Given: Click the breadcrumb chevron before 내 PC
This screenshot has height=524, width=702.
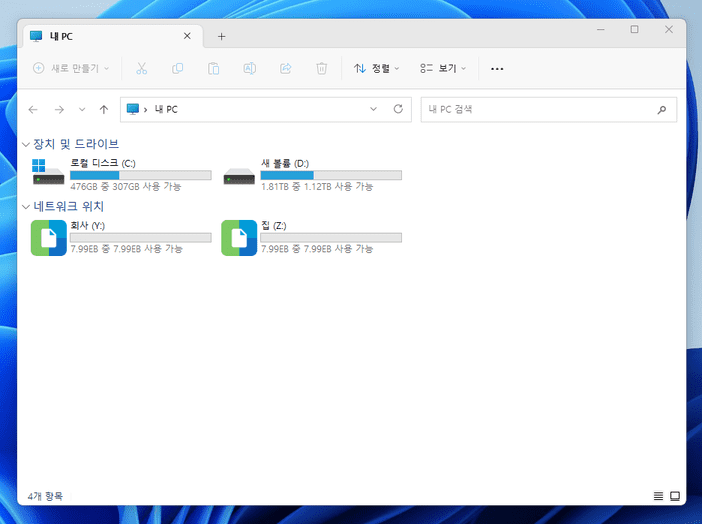Looking at the screenshot, I should tap(146, 110).
